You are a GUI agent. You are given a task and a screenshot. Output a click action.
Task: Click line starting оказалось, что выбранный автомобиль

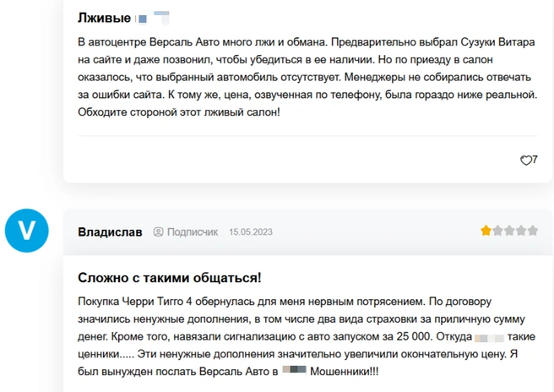pyautogui.click(x=304, y=77)
